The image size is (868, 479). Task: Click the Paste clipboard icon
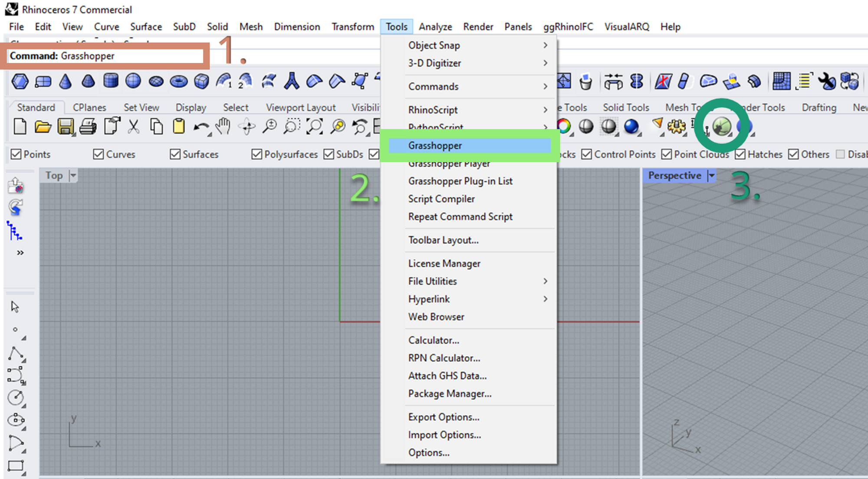tap(178, 126)
